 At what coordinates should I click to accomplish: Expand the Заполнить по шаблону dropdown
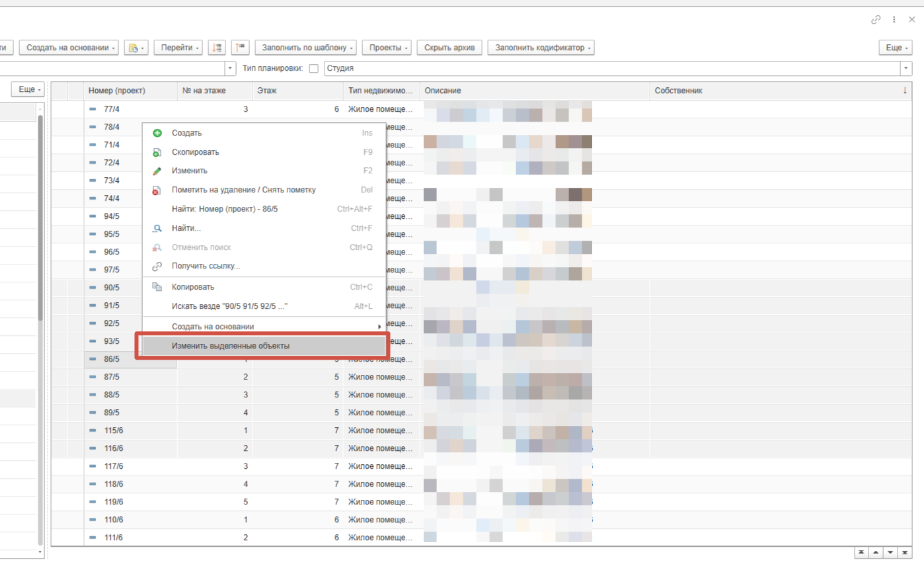pyautogui.click(x=305, y=48)
